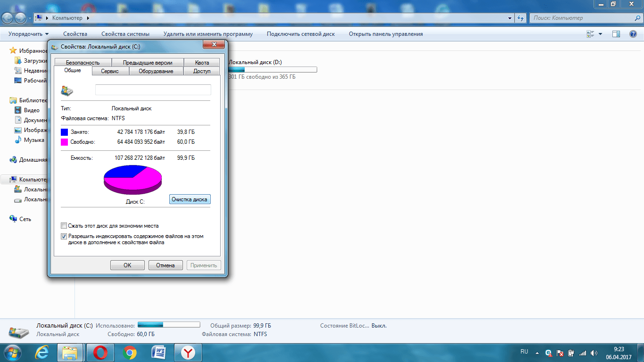This screenshot has width=644, height=362.
Task: Click the blue help question mark icon
Action: tap(633, 34)
